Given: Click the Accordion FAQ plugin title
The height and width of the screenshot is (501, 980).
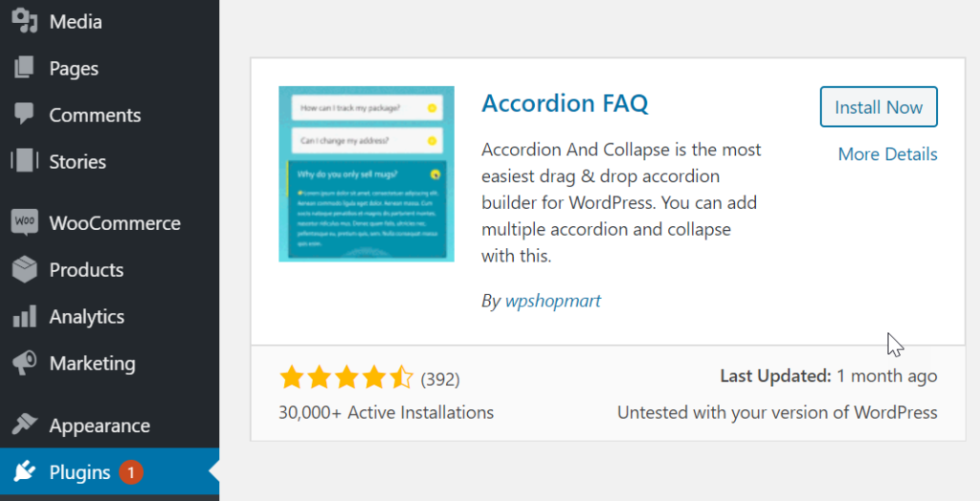Looking at the screenshot, I should click(565, 103).
